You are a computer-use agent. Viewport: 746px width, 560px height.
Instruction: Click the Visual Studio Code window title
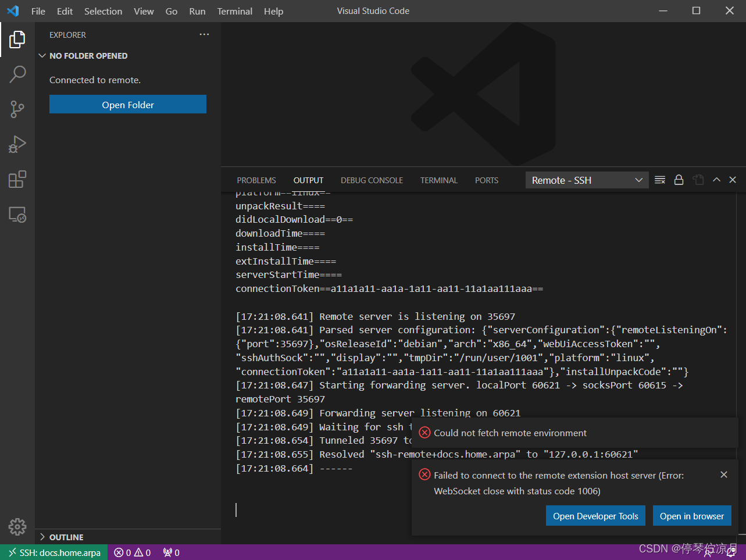(x=373, y=11)
